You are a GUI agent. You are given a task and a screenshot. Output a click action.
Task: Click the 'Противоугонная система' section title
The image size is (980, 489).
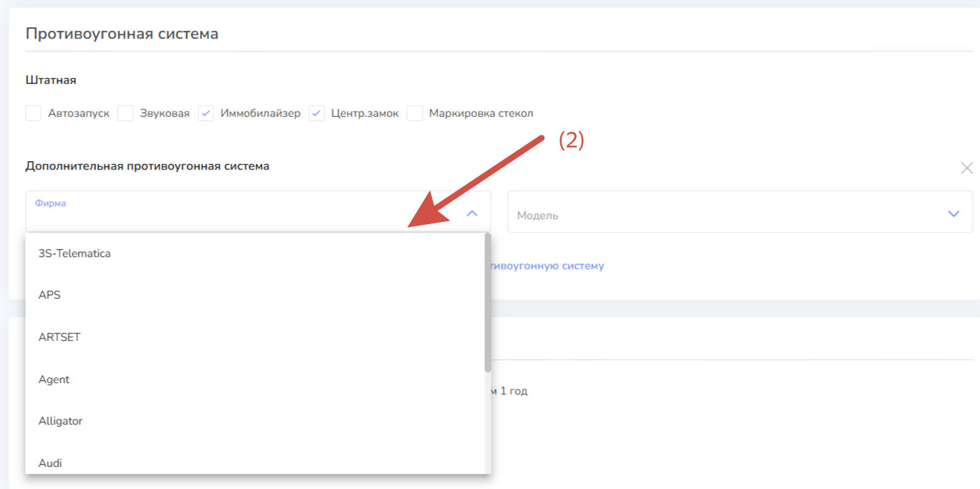point(122,34)
